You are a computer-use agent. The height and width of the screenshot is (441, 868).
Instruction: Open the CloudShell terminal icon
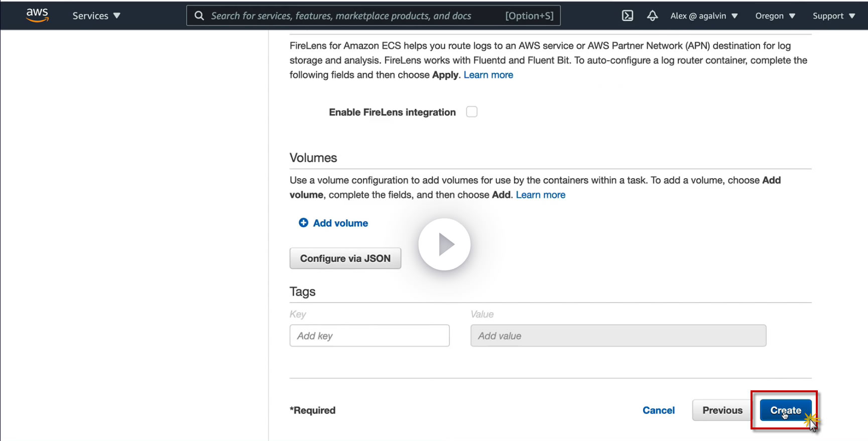(x=628, y=16)
